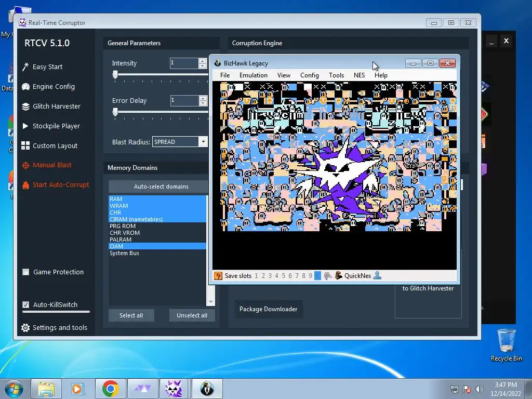
Task: Click the faded icon after save slot 0
Action: point(327,275)
